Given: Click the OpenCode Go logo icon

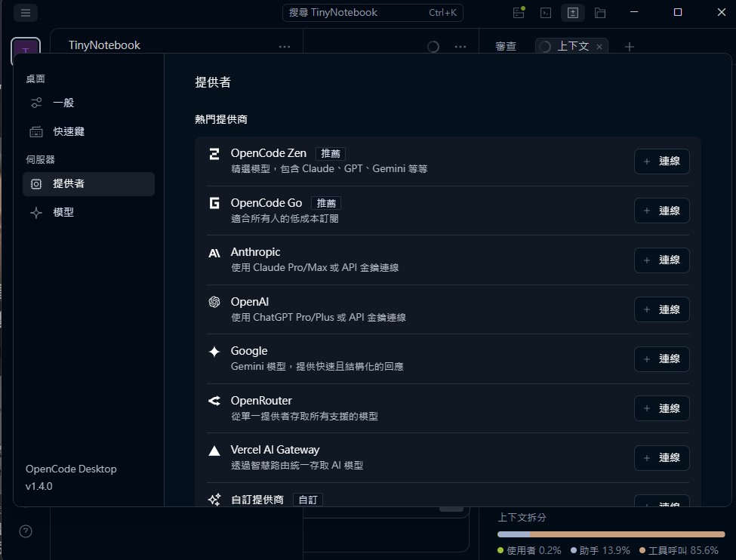Looking at the screenshot, I should (214, 203).
